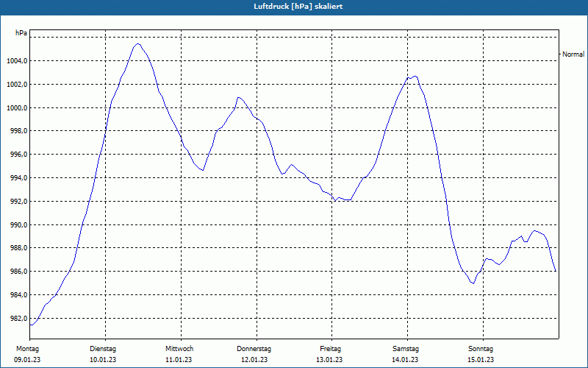Click the date 09.01.23
The width and height of the screenshot is (588, 368).
(27, 360)
